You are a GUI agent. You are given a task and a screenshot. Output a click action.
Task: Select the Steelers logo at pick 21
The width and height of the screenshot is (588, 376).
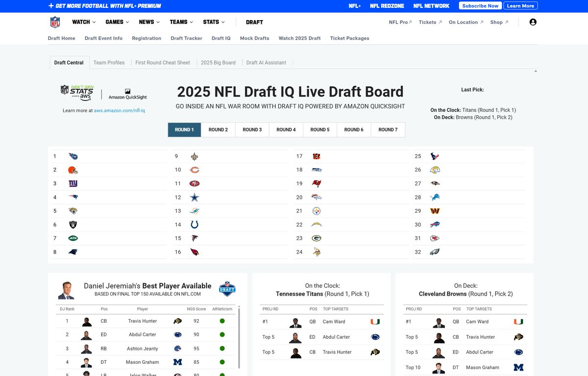tap(317, 211)
